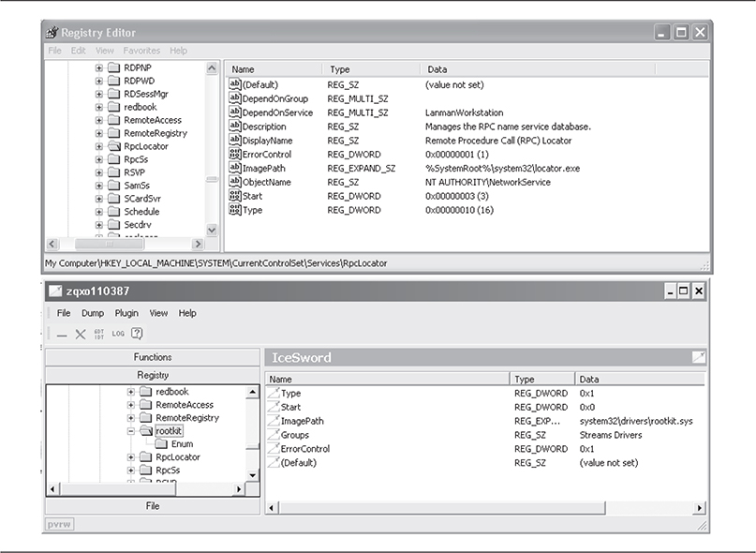Screen dimensions: 756x553
Task: Click the GDT/IDT toolbar icon
Action: [x=99, y=334]
